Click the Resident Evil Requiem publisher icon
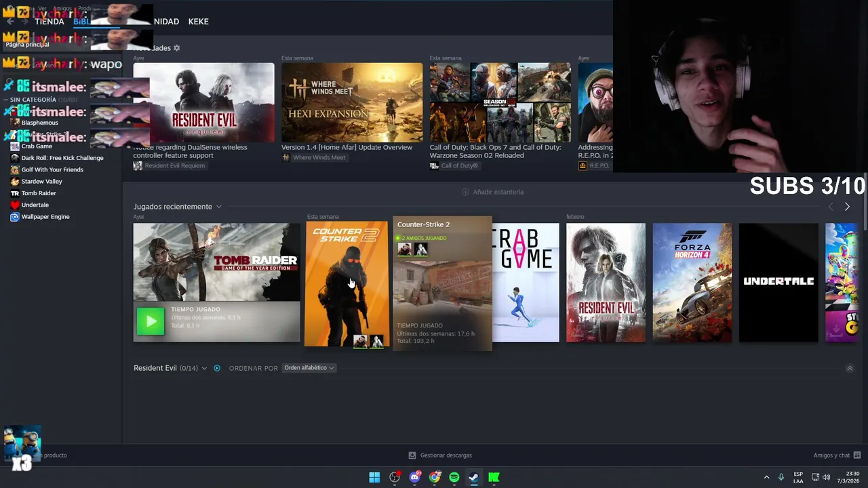Screen dimensions: 868x488 [x=138, y=165]
